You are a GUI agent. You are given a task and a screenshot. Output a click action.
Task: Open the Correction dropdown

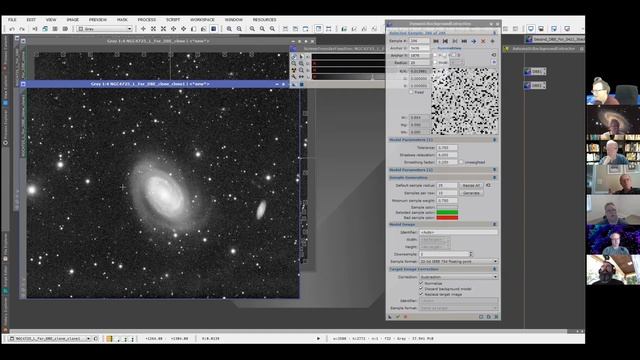pos(459,277)
